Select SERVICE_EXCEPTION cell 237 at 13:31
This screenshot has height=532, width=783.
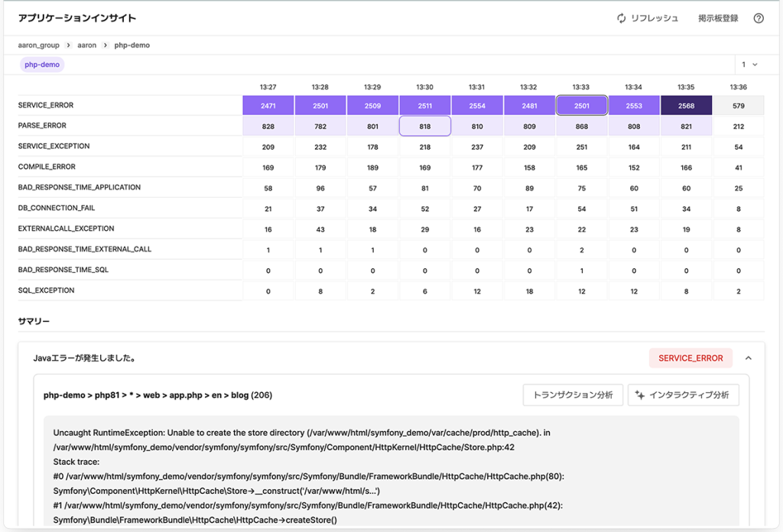pos(477,147)
